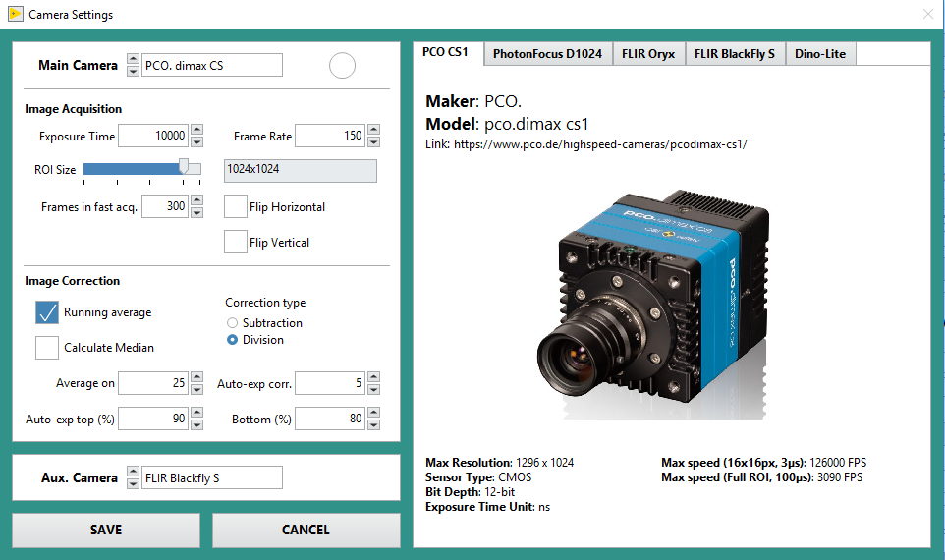
Task: Check the Calculate Median checkbox
Action: click(x=47, y=348)
